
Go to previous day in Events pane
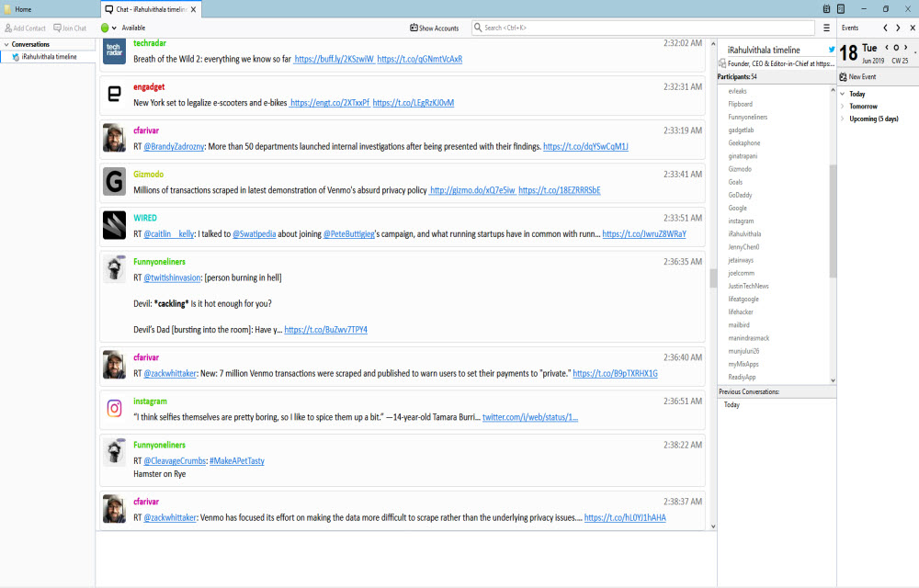point(887,48)
